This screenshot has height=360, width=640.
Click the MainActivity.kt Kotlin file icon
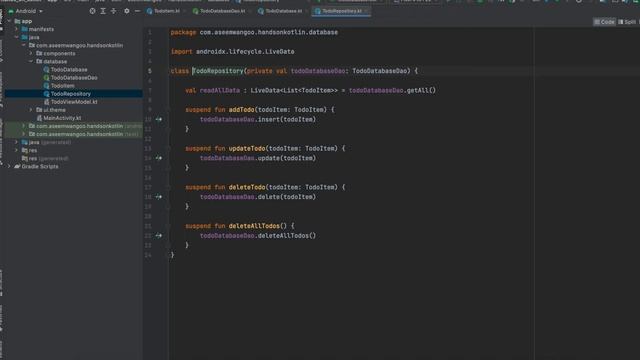point(39,118)
